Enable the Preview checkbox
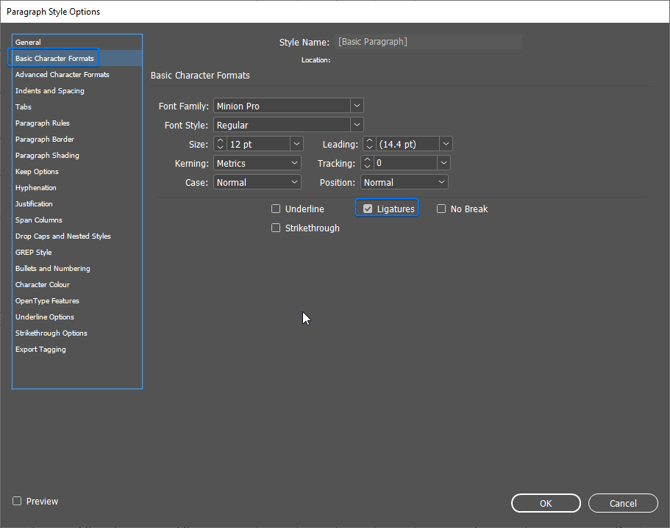 (x=17, y=501)
